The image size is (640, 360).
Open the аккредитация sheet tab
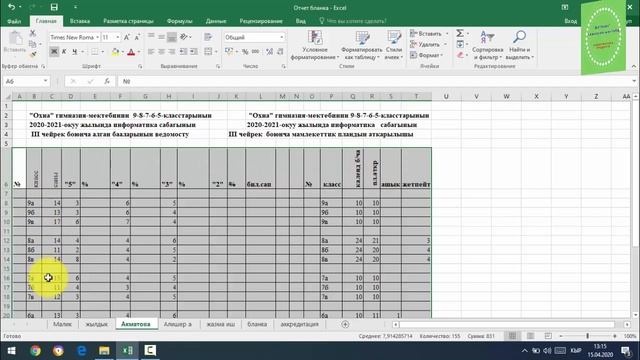299,324
